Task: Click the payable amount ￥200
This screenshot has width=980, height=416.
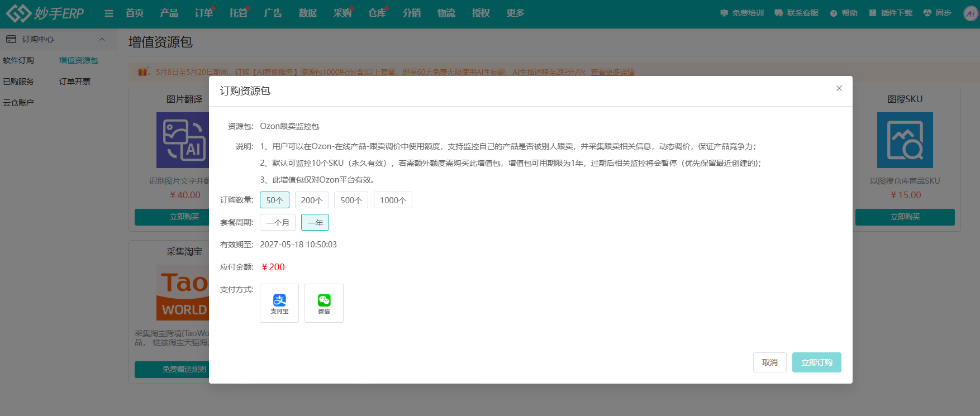Action: (273, 267)
